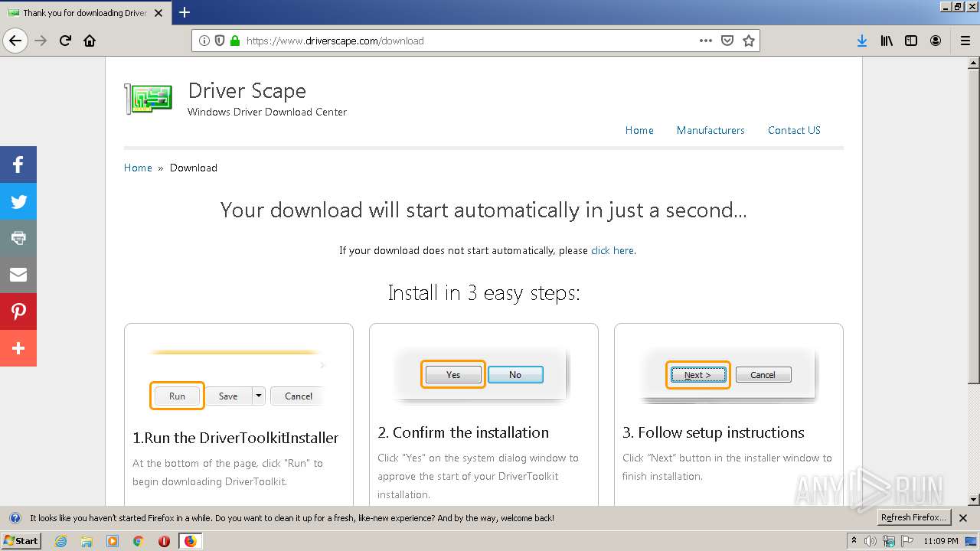The height and width of the screenshot is (551, 980).
Task: Click the Driver Scape logo image
Action: 149,99
